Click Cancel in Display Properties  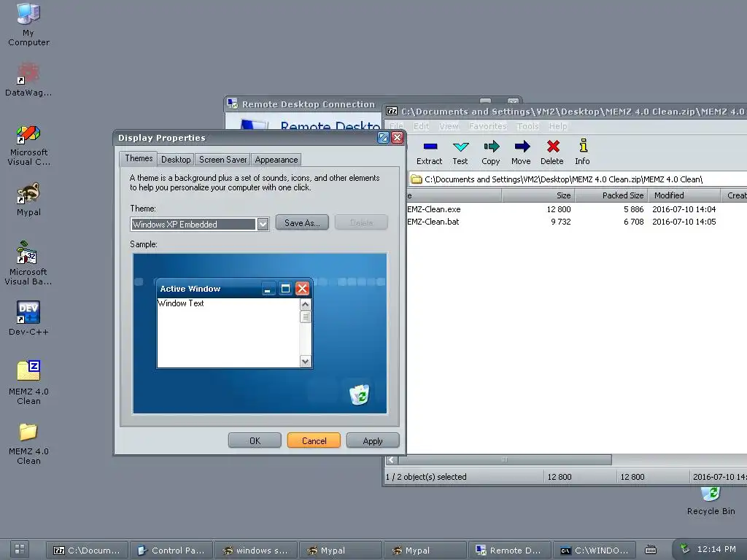[314, 440]
